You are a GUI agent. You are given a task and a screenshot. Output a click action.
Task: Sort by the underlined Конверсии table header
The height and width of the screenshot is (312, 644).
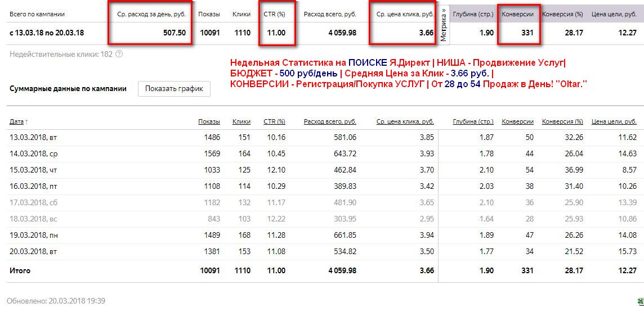point(517,122)
